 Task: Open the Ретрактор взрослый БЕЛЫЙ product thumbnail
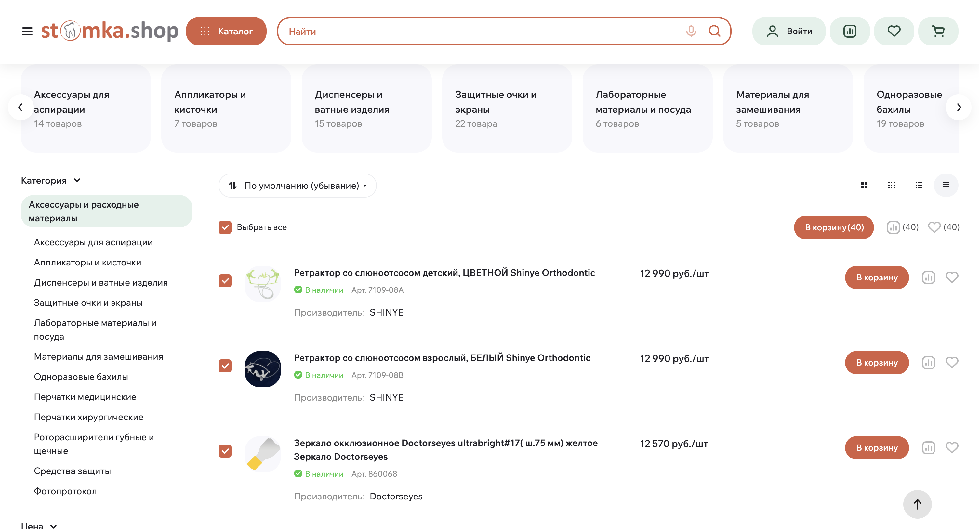[262, 369]
